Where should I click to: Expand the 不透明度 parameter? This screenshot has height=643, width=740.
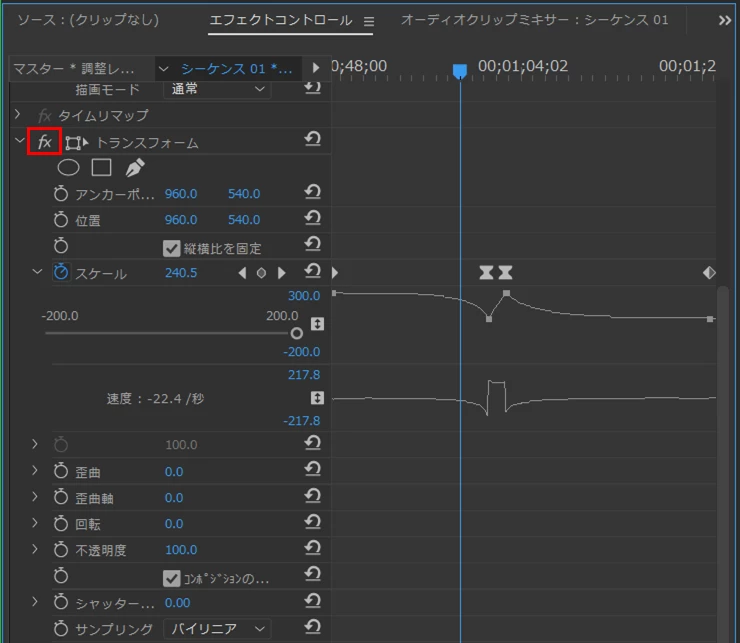click(34, 549)
